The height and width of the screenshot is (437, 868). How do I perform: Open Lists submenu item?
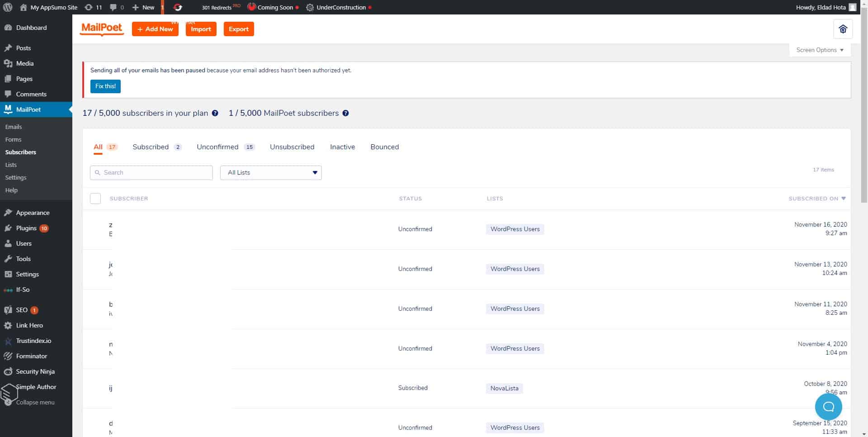click(x=11, y=165)
